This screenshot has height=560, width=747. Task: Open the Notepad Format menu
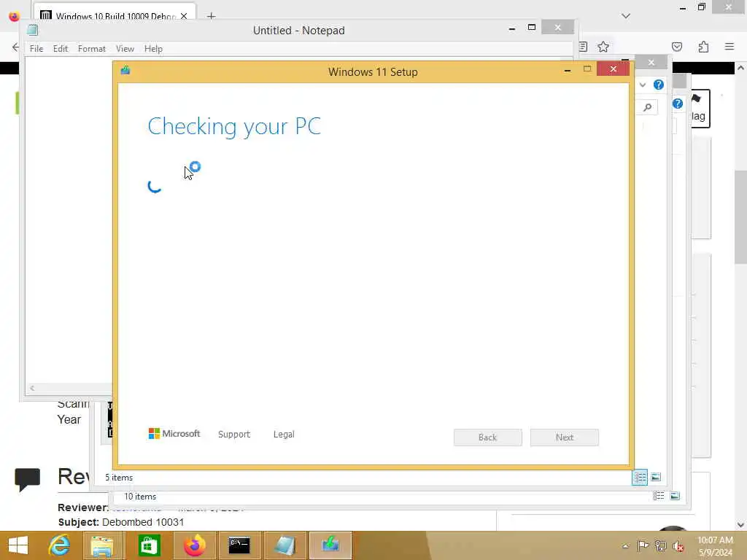pyautogui.click(x=91, y=49)
